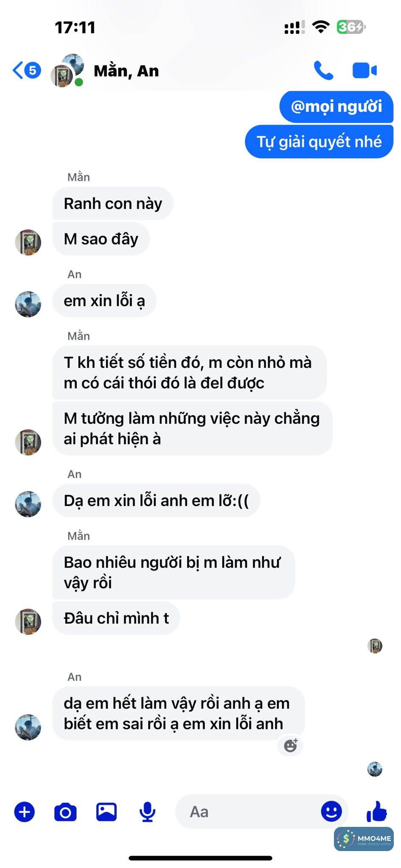
Task: Open the emoji picker in message field
Action: [331, 812]
